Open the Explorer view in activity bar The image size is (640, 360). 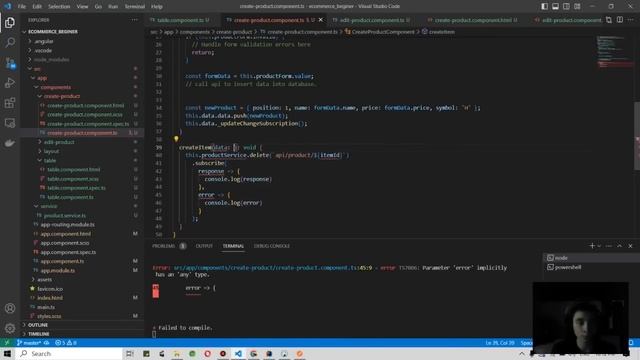coord(10,22)
